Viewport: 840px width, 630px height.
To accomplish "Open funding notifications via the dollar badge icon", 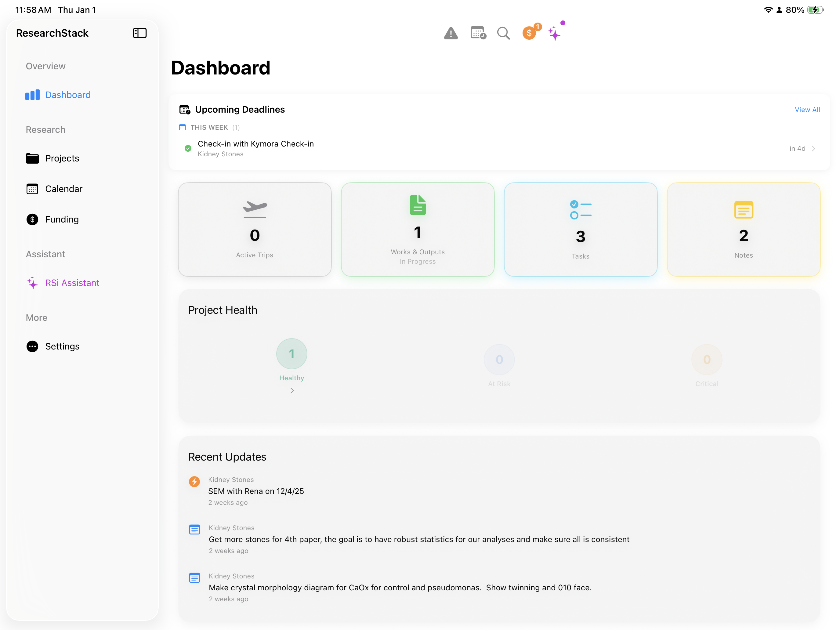I will click(529, 33).
